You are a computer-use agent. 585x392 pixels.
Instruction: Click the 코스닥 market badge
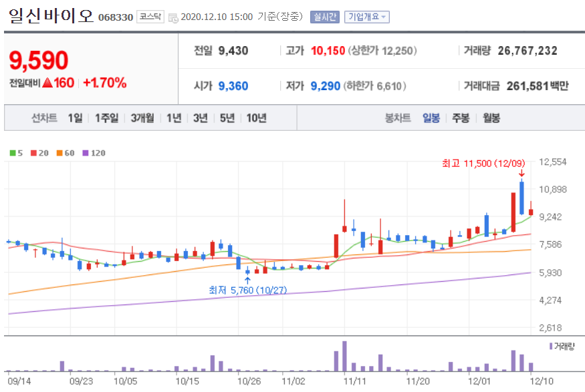pos(150,17)
